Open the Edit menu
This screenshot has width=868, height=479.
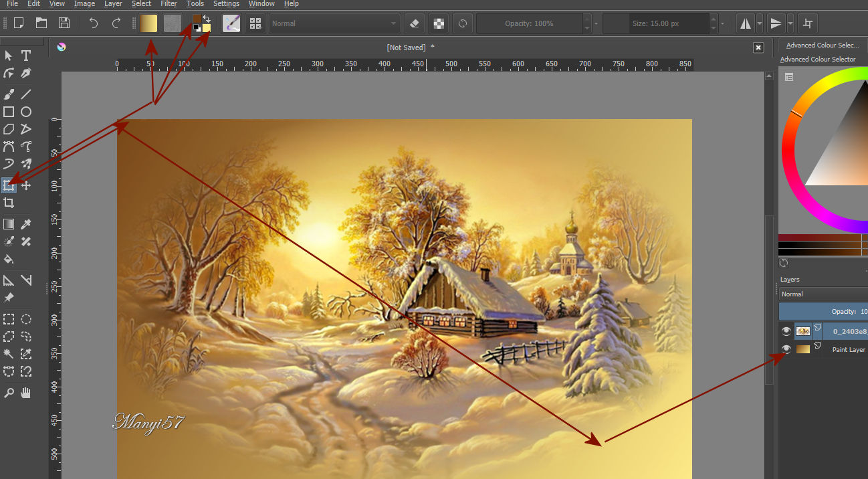pos(34,4)
